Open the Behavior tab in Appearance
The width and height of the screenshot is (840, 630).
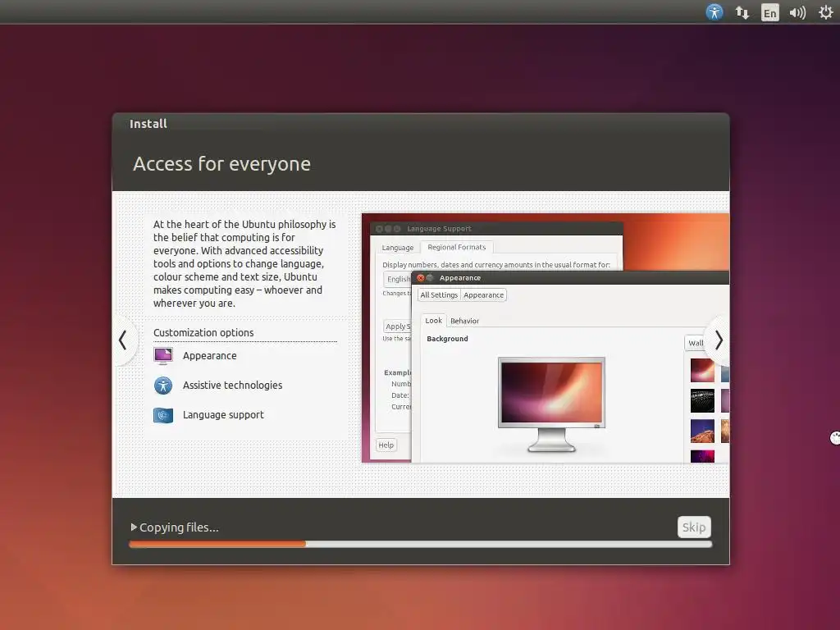coord(464,321)
